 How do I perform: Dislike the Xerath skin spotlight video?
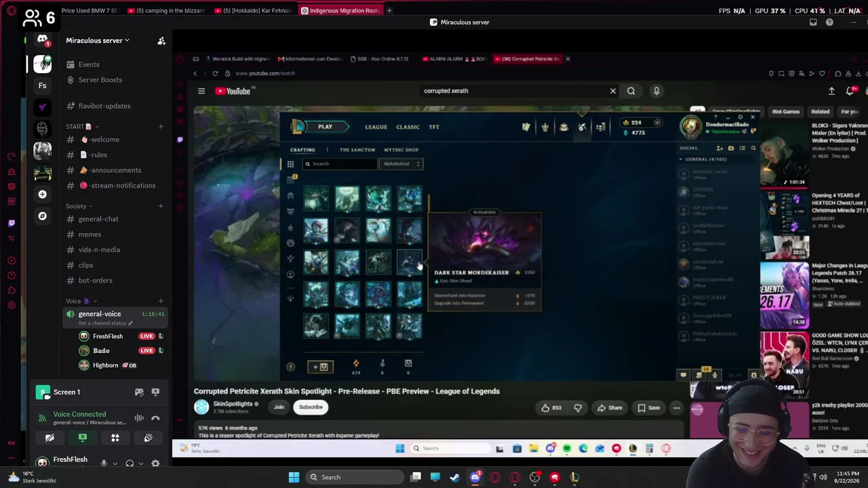(578, 407)
